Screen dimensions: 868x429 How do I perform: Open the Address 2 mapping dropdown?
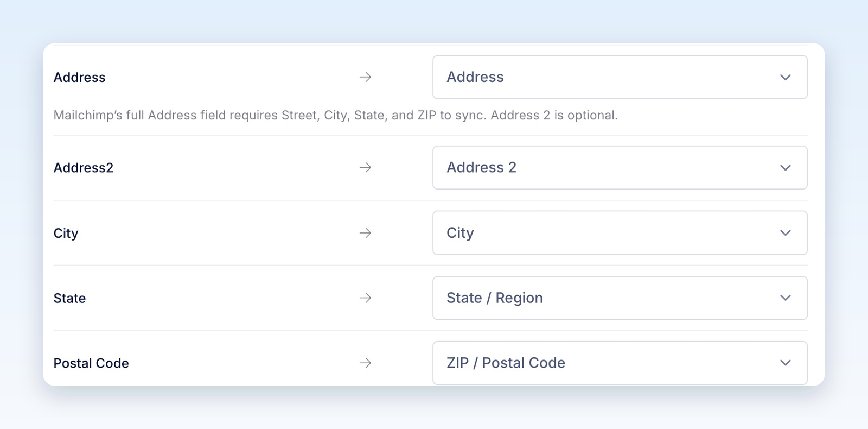620,167
